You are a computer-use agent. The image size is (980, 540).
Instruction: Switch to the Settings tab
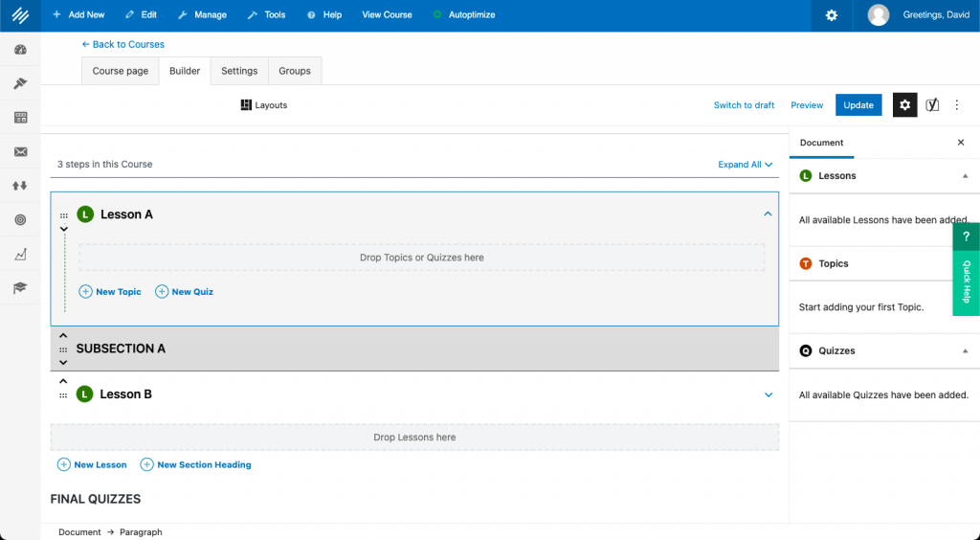click(x=239, y=71)
